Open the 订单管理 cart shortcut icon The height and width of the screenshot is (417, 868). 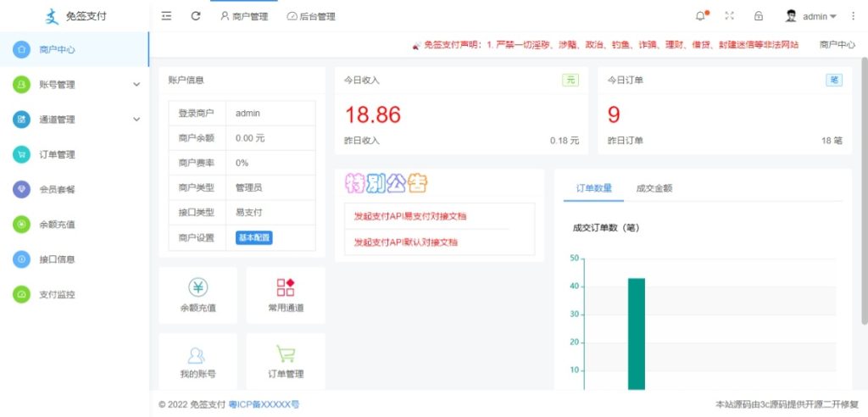pos(285,354)
